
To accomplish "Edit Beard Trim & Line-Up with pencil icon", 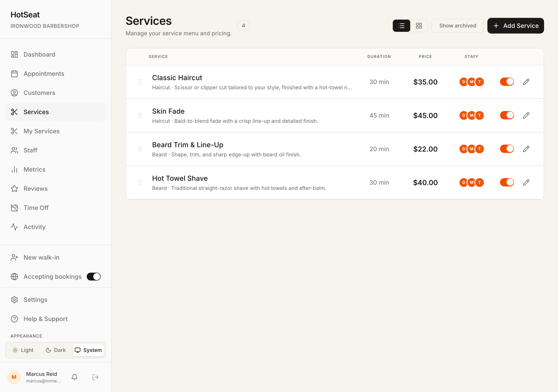I will 526,149.
